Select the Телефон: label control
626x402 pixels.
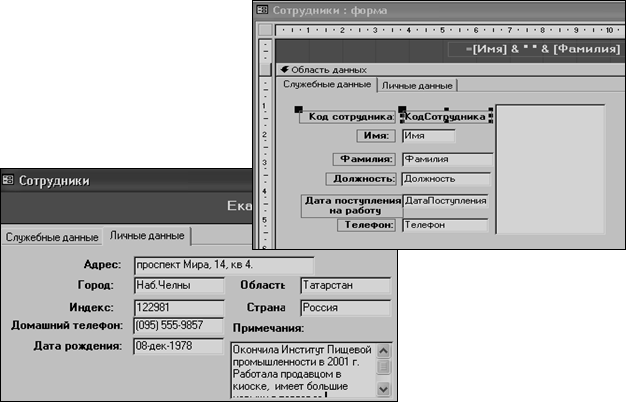[x=366, y=225]
